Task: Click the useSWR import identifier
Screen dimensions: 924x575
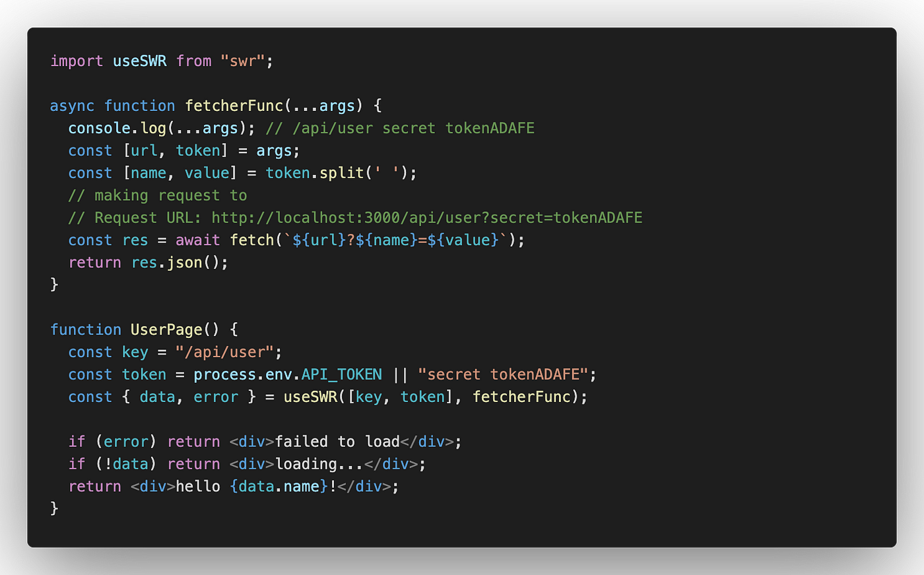Action: (x=140, y=61)
